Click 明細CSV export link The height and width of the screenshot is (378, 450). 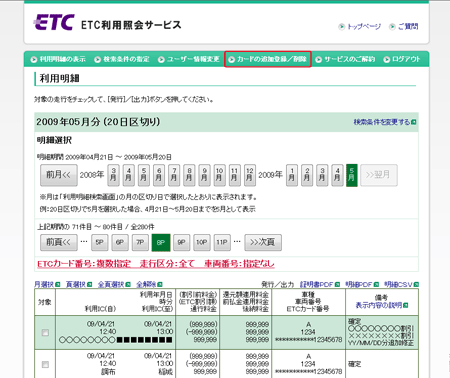(x=401, y=284)
